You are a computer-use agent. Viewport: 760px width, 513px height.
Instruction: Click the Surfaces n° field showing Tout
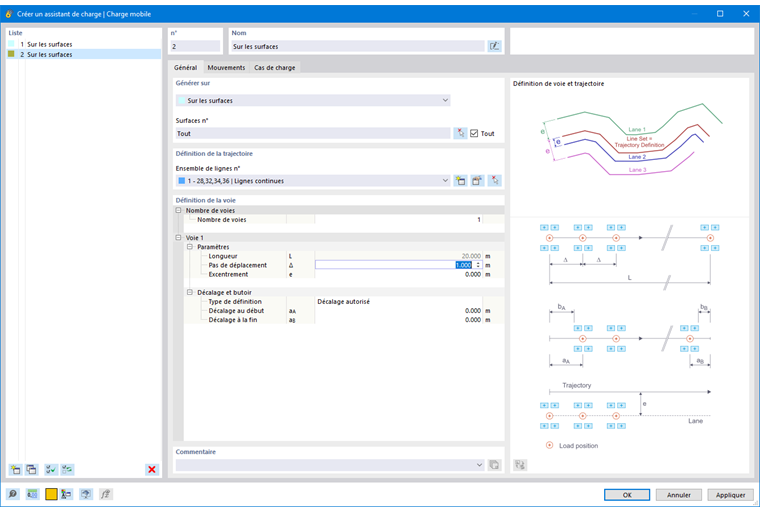(313, 133)
